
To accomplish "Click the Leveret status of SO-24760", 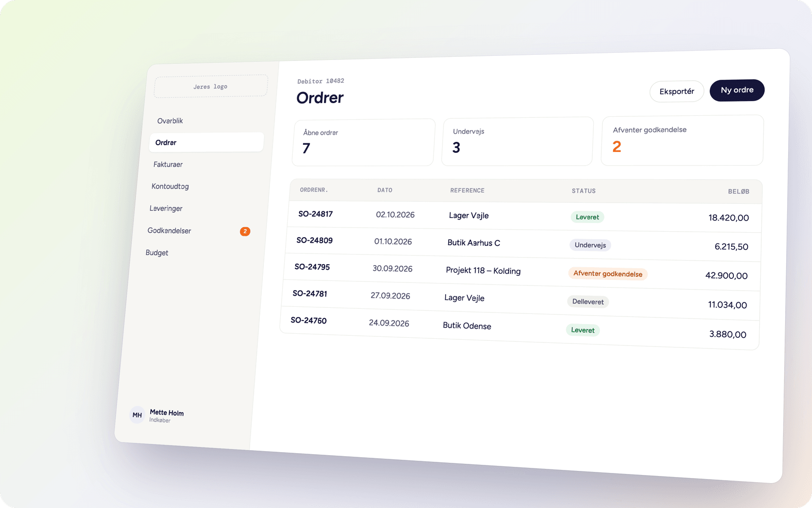I will [583, 330].
